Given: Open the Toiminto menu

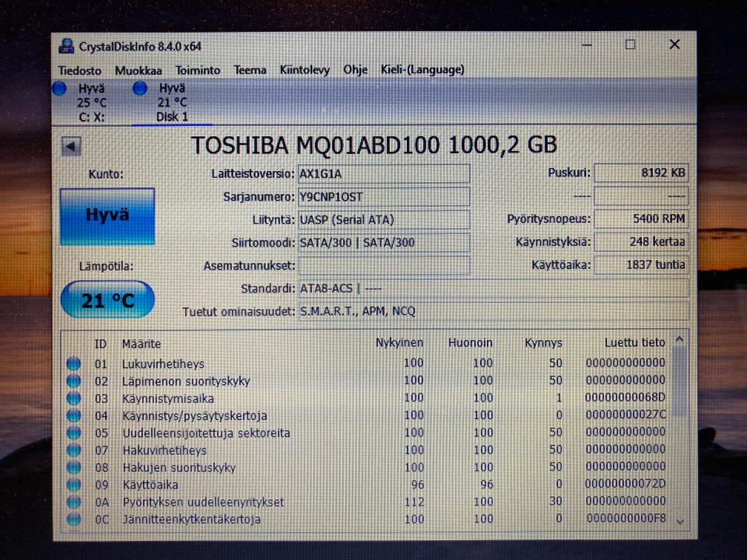Looking at the screenshot, I should [x=197, y=70].
